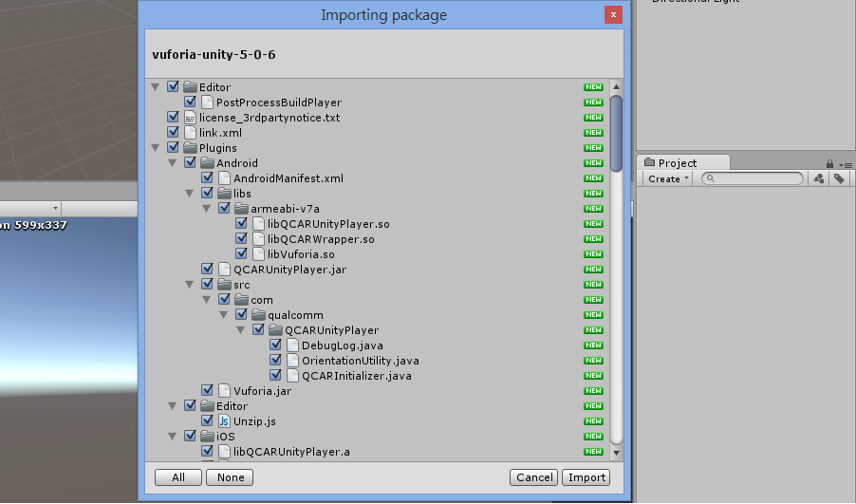
Task: Click the libQCARUnityPlayer.so file icon
Action: point(258,224)
